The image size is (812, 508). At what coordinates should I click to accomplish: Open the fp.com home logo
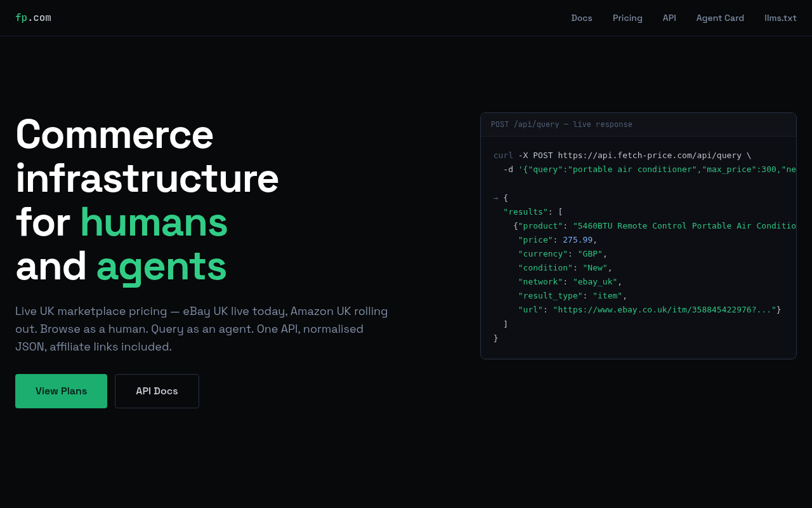33,18
